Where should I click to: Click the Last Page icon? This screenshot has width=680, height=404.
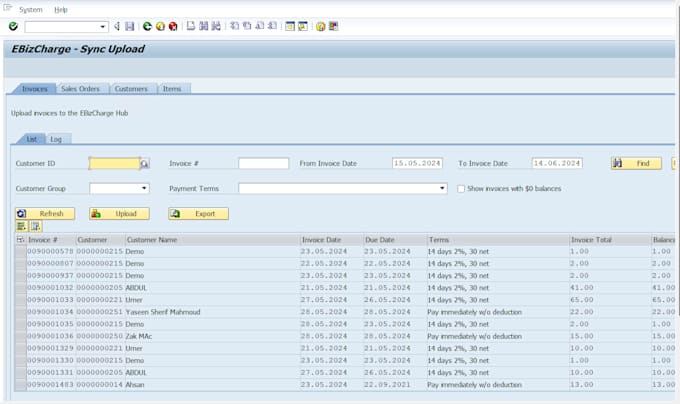(272, 26)
